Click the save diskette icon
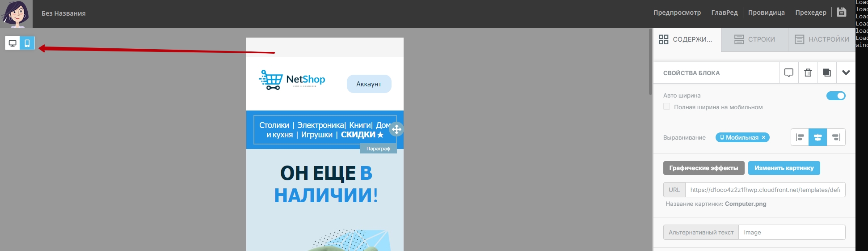 841,13
